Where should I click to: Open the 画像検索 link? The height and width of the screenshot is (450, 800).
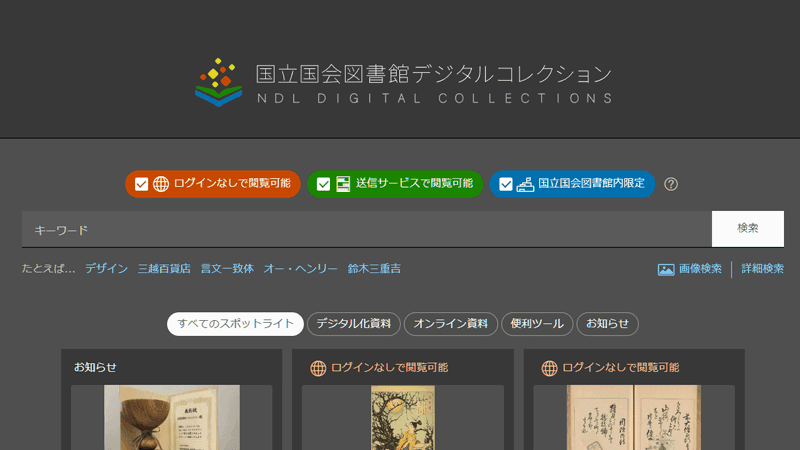(x=700, y=269)
